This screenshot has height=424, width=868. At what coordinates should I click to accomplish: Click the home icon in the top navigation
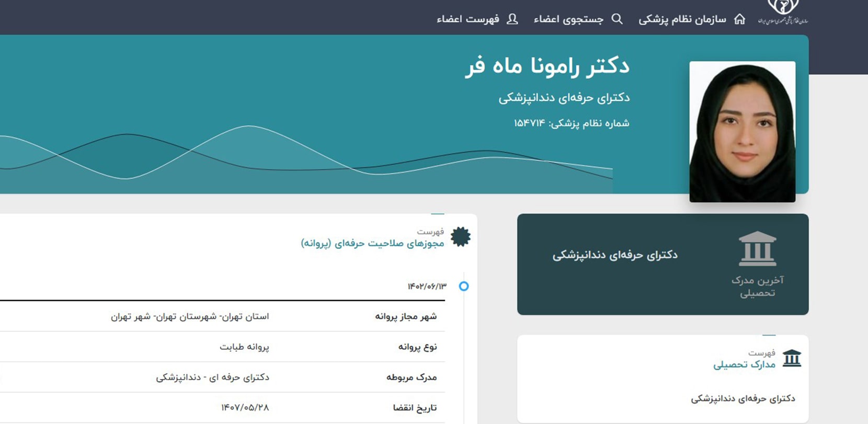click(x=739, y=19)
